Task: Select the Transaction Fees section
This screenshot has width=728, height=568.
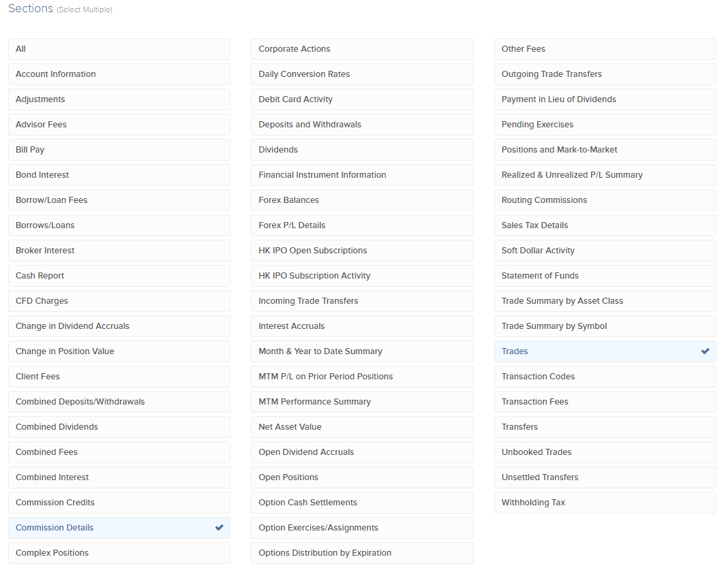Action: coord(605,402)
